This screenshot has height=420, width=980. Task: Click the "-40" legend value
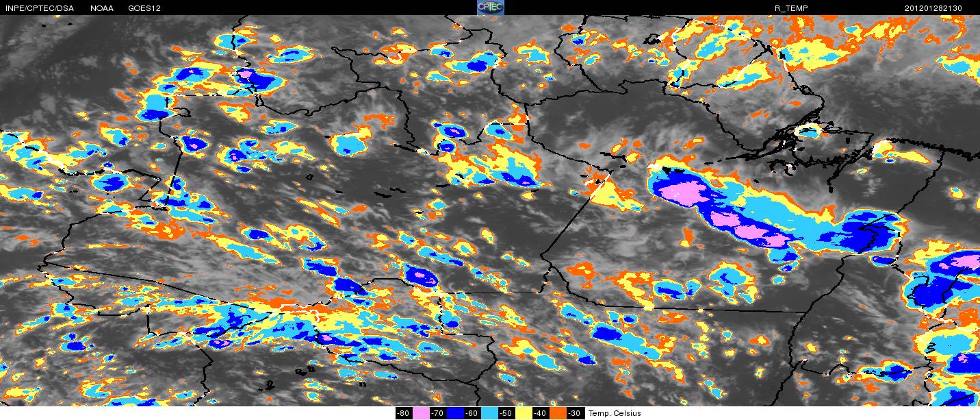(x=540, y=413)
